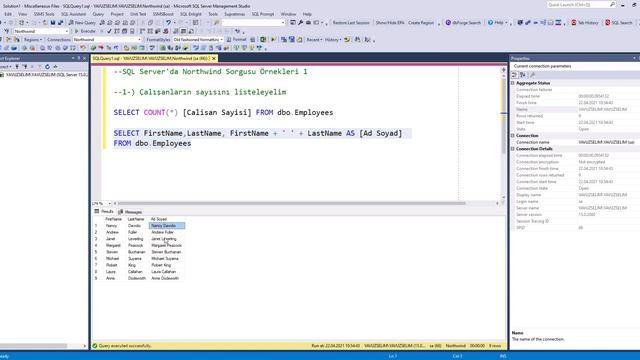Click the horizontal scrollbar of the query editor

[x=291, y=203]
